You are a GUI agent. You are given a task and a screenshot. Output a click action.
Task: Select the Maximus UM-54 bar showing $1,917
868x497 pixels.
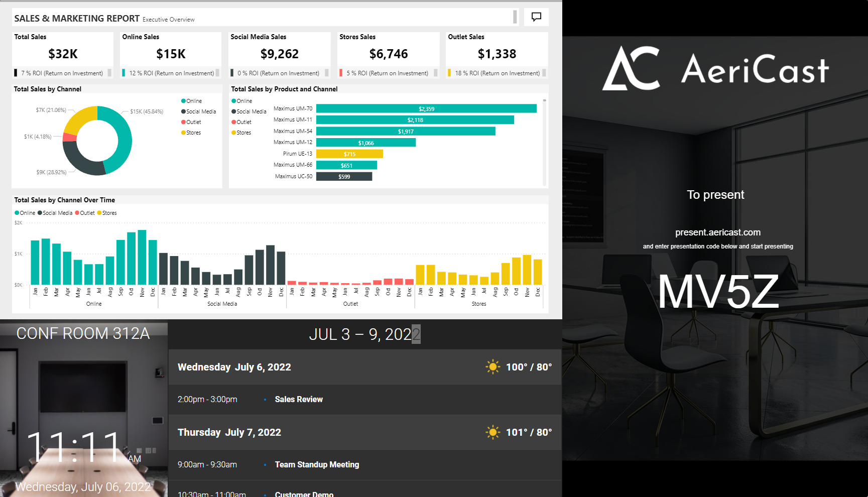(x=406, y=131)
